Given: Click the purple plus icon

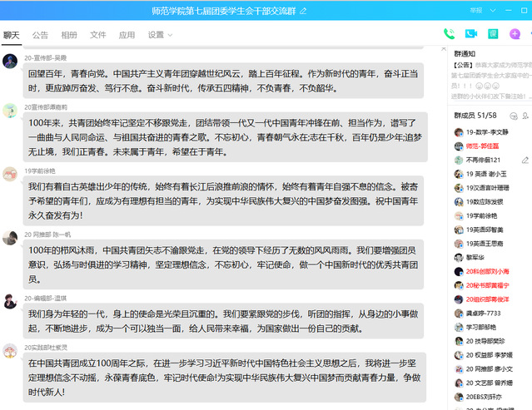Looking at the screenshot, I should click(x=515, y=34).
